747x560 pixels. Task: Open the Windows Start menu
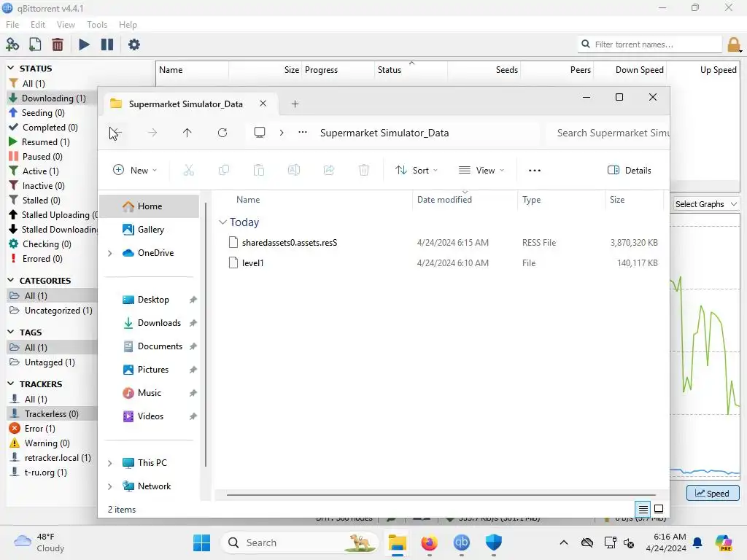tap(201, 542)
